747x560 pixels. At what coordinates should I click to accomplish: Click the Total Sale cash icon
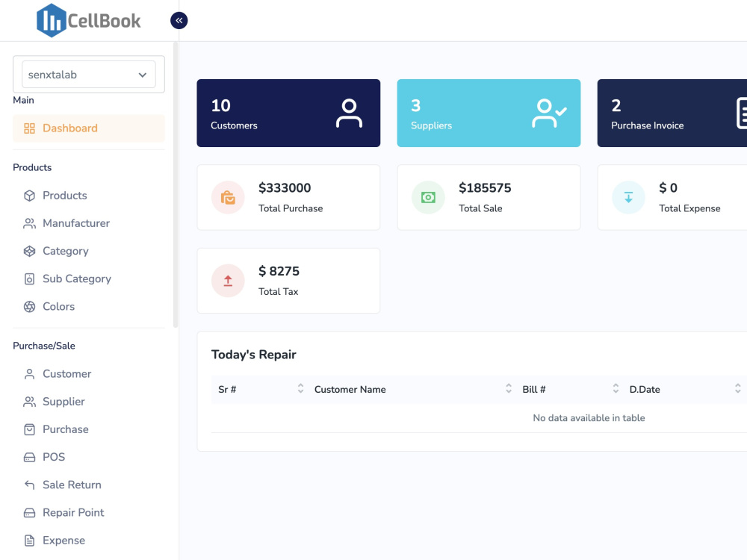tap(428, 197)
